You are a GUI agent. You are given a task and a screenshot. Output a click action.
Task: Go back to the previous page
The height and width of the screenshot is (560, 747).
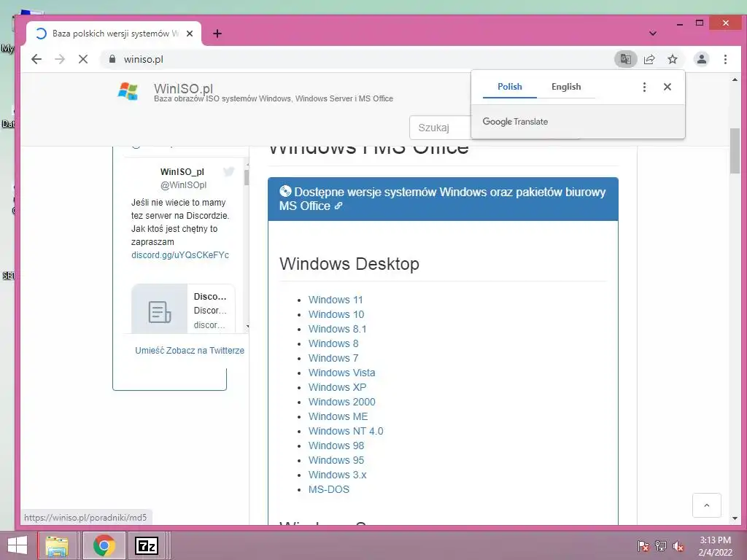[x=36, y=59]
